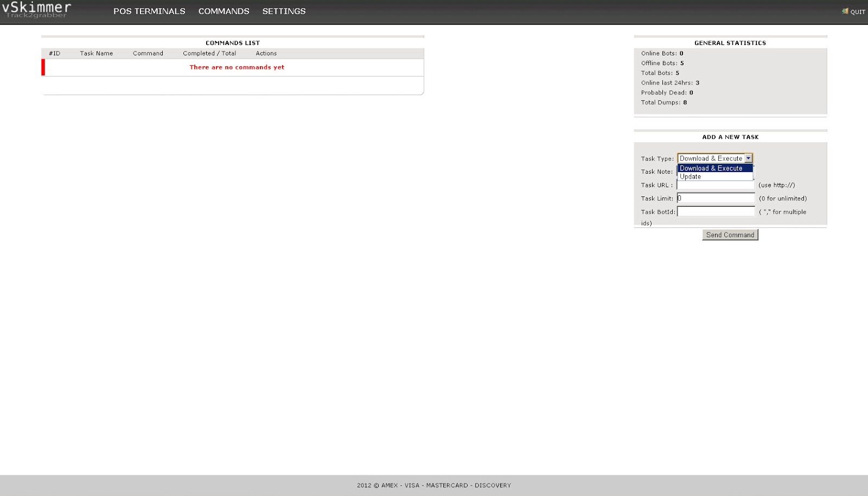Click the red row marker bar
Viewport: 868px width, 496px height.
coord(43,67)
